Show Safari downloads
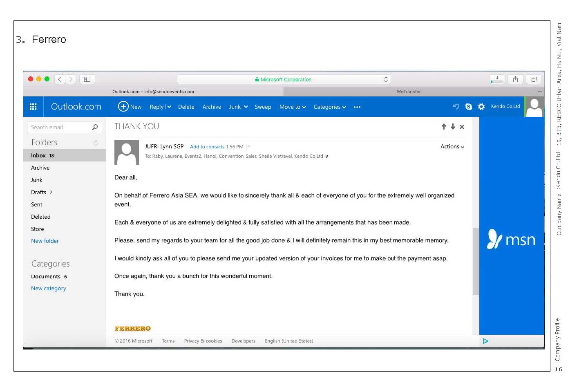The image size is (588, 392). click(x=497, y=79)
